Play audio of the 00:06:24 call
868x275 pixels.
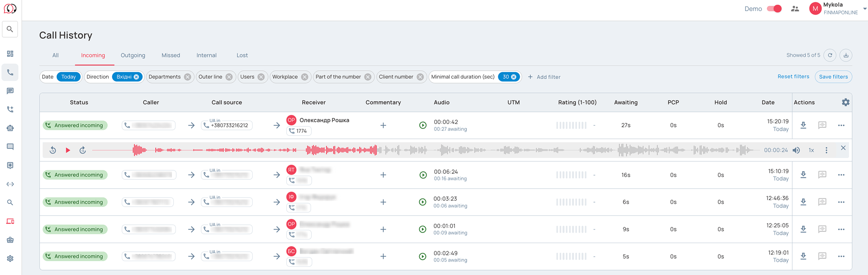coord(423,175)
